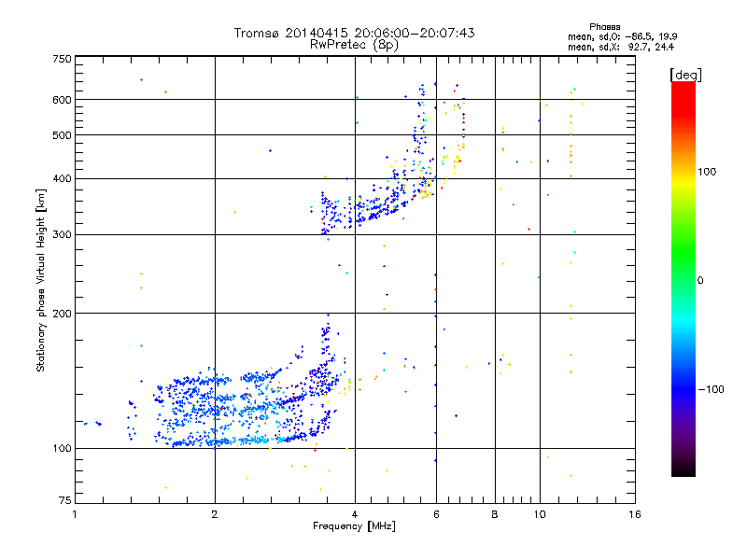747x560 pixels.
Task: Click the '400' y-axis tick label
Action: click(x=63, y=179)
